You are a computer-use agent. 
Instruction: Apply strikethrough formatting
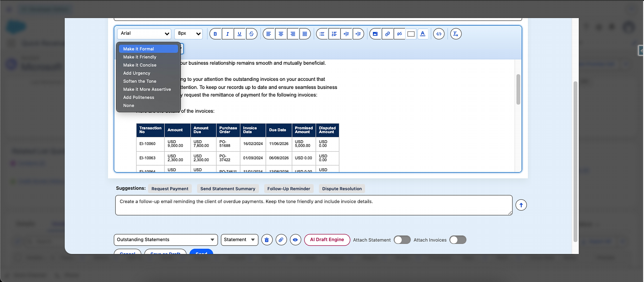[252, 34]
